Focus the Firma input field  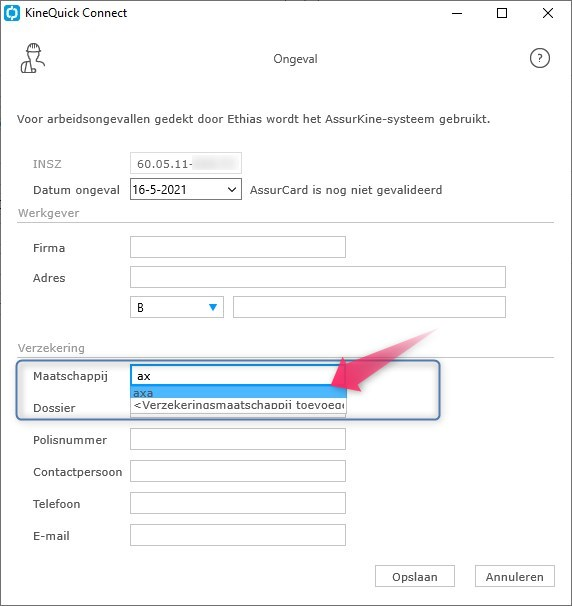[238, 247]
